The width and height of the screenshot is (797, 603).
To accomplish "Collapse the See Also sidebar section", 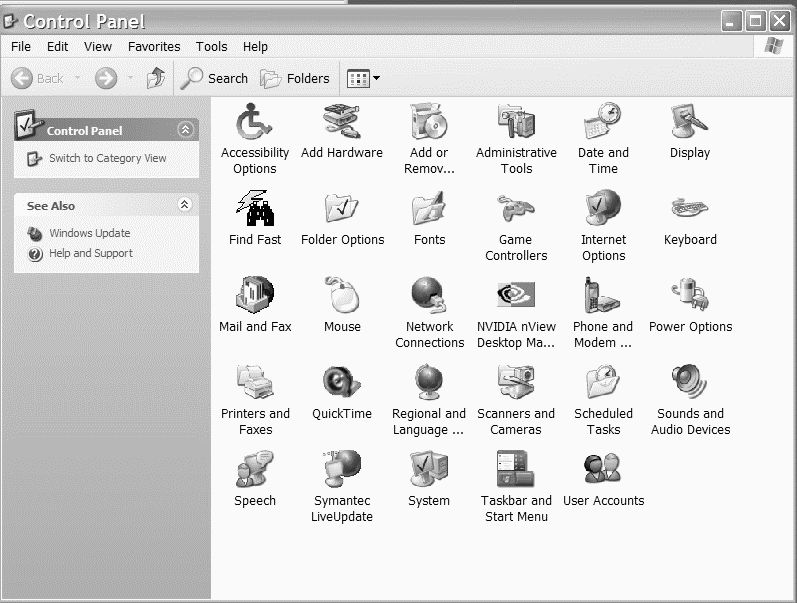I will 185,205.
